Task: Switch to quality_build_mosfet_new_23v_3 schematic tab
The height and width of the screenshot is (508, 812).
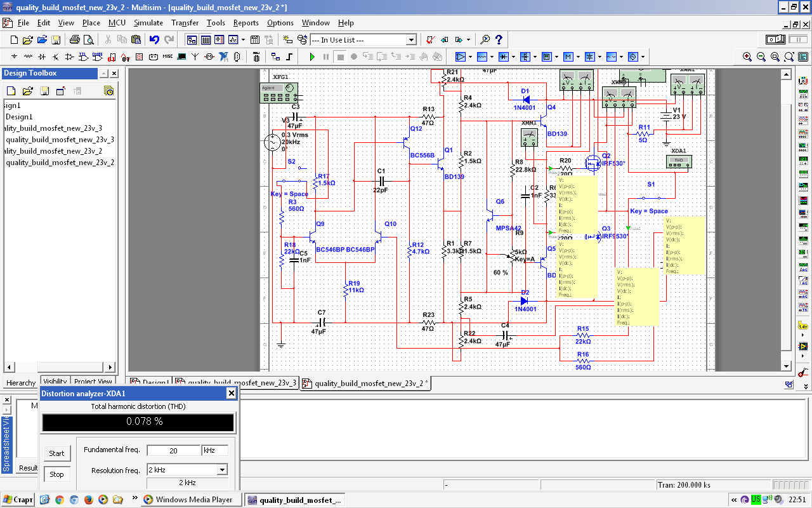Action: (235, 383)
